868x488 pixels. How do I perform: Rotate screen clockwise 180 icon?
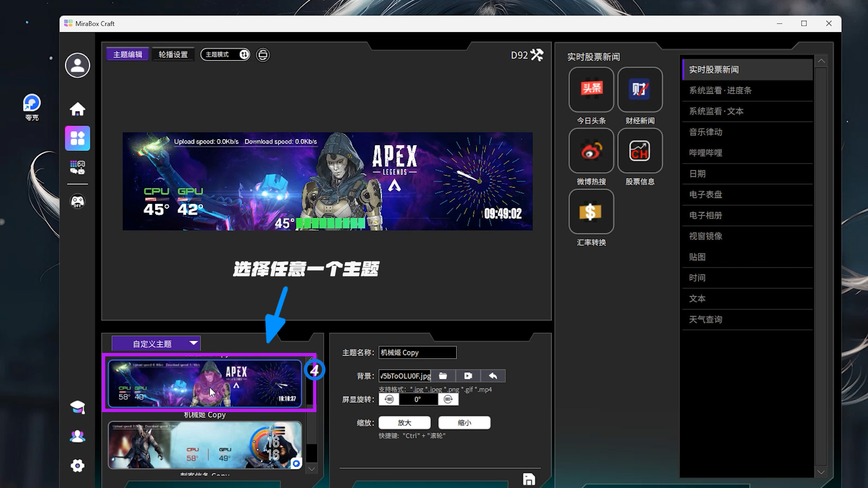[x=448, y=399]
